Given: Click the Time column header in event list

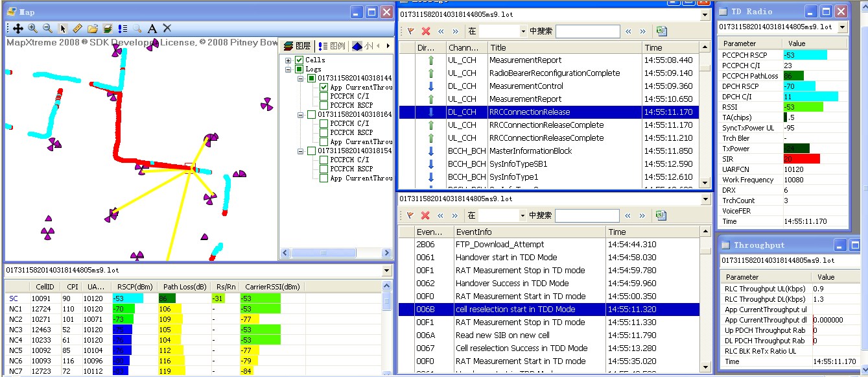Looking at the screenshot, I should [651, 232].
